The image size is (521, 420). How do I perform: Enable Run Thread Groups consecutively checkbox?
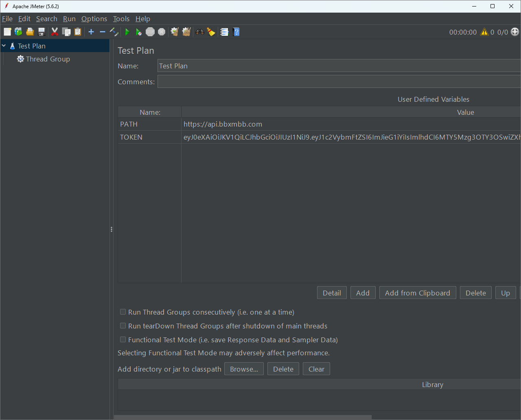click(x=123, y=312)
